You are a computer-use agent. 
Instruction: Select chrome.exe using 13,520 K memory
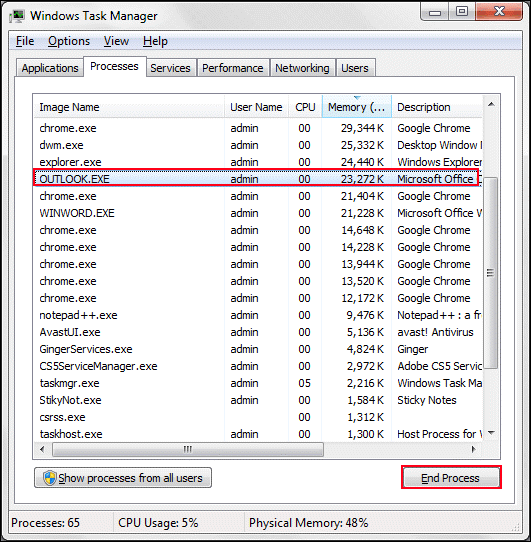pos(258,281)
